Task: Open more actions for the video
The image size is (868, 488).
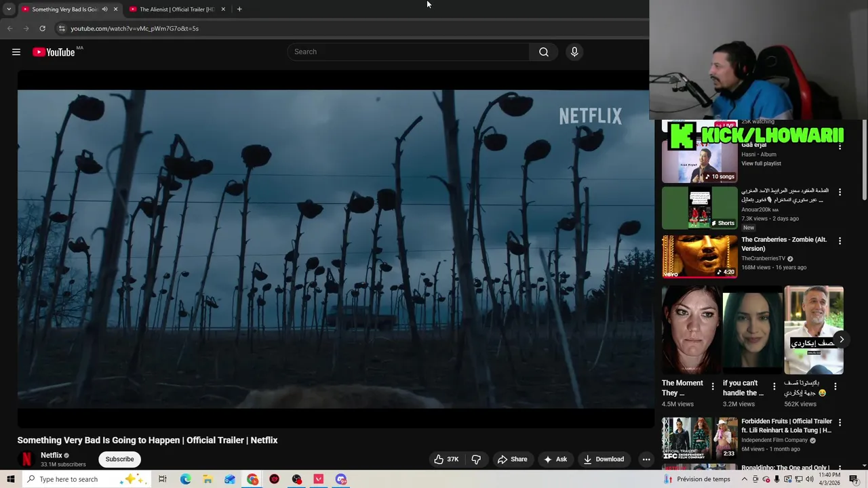Action: 646,459
